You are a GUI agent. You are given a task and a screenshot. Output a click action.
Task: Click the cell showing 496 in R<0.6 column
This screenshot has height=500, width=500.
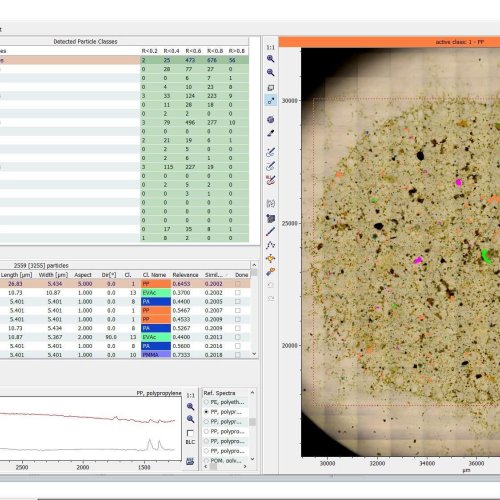click(x=190, y=122)
